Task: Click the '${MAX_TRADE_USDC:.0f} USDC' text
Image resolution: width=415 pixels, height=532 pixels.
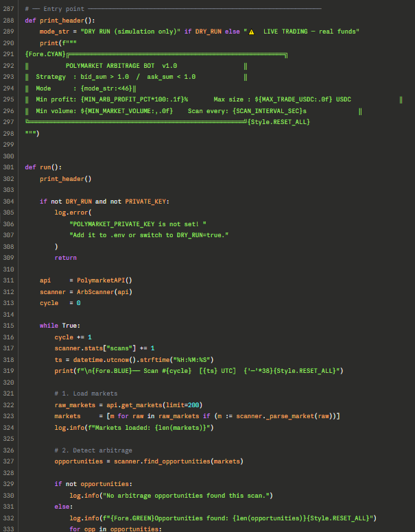Action: pyautogui.click(x=303, y=99)
